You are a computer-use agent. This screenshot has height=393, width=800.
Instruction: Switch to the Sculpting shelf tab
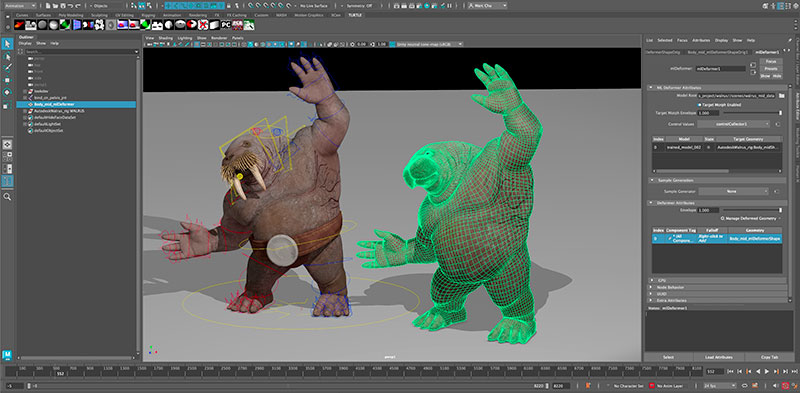coord(99,15)
